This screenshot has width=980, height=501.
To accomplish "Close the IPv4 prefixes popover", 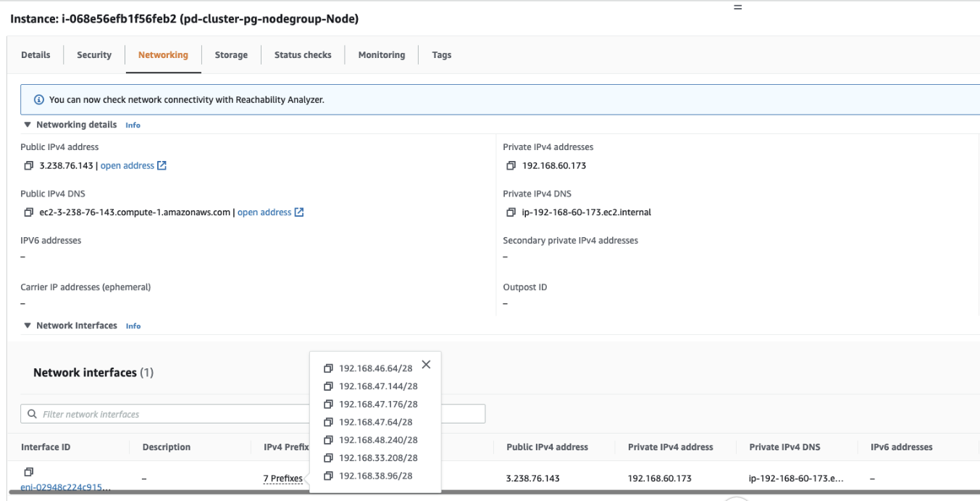I will pyautogui.click(x=426, y=365).
